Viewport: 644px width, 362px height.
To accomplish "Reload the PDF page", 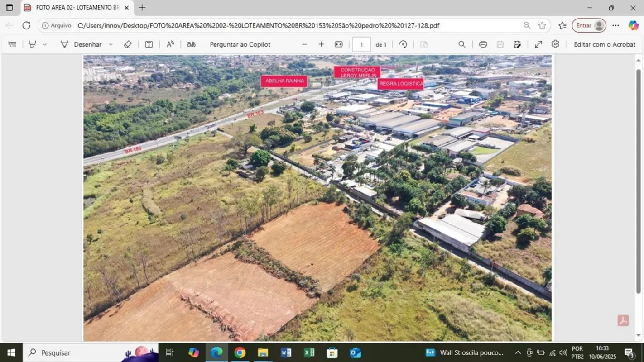I will [x=26, y=25].
